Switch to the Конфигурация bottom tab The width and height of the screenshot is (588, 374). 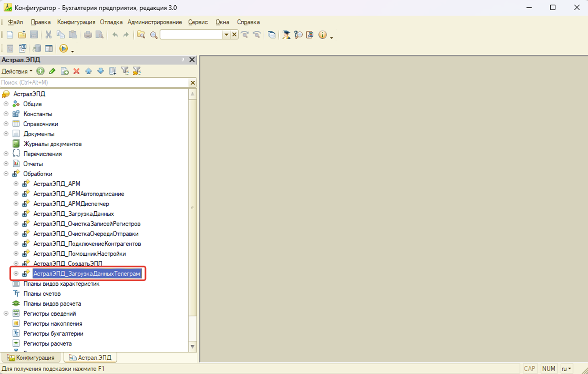(31, 358)
